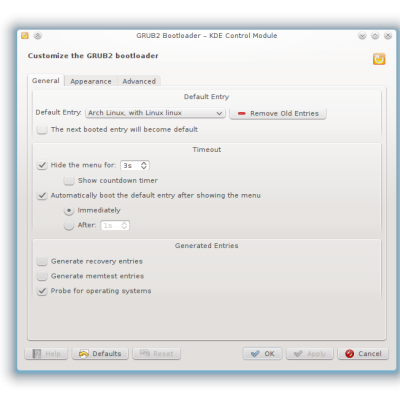400x400 pixels.
Task: Confirm with the OK button
Action: pos(263,354)
